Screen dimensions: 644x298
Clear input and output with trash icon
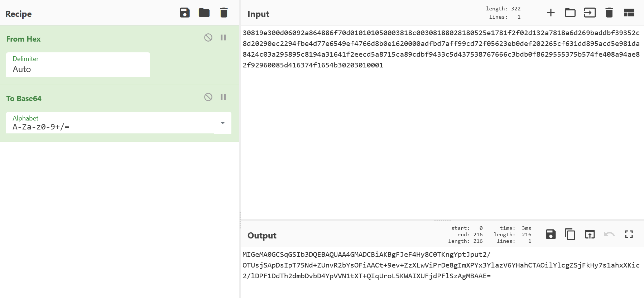tap(609, 13)
